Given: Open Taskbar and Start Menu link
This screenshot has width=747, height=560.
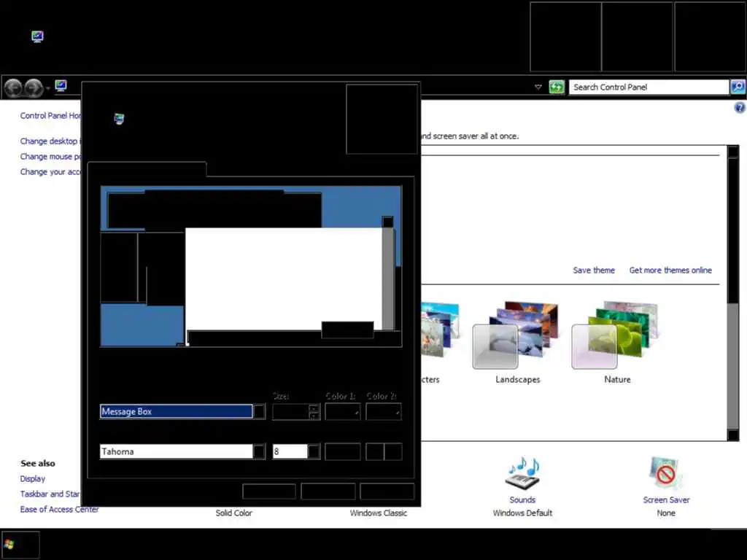Looking at the screenshot, I should 50,494.
